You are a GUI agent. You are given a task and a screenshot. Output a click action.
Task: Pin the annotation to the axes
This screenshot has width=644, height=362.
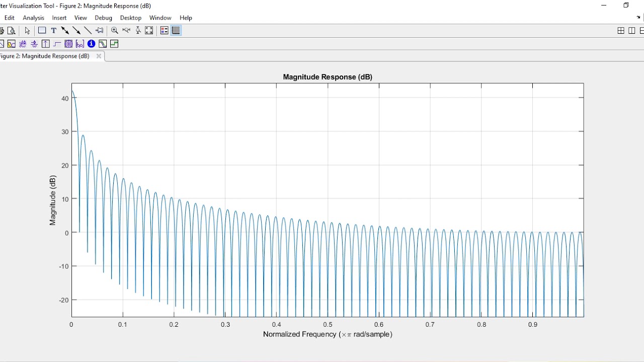[x=100, y=30]
